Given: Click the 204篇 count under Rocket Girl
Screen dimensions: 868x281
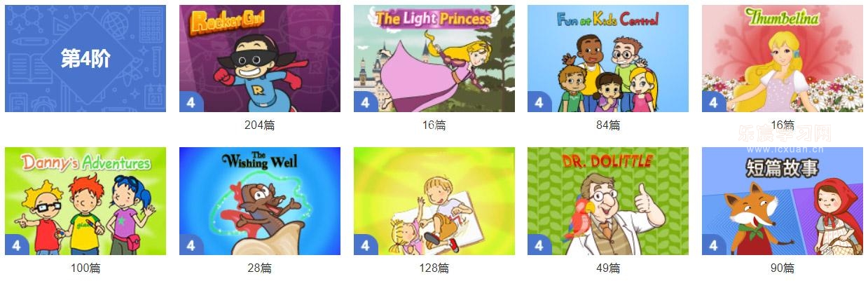Looking at the screenshot, I should tap(260, 125).
